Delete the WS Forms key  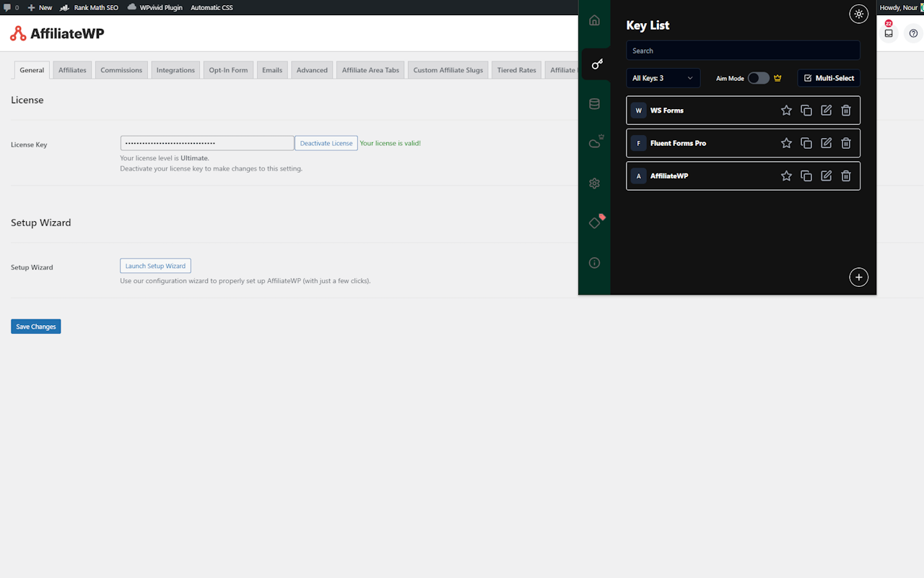[x=846, y=111]
